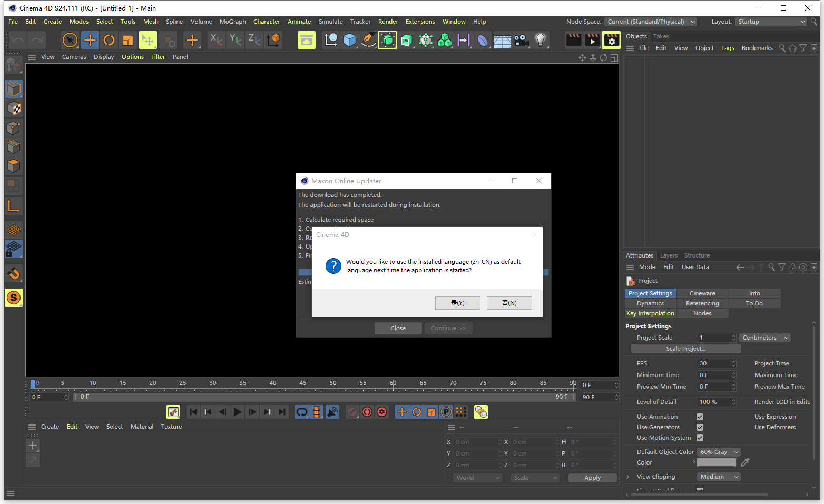824x504 pixels.
Task: Click Apply button in coordinates panel
Action: (x=593, y=478)
